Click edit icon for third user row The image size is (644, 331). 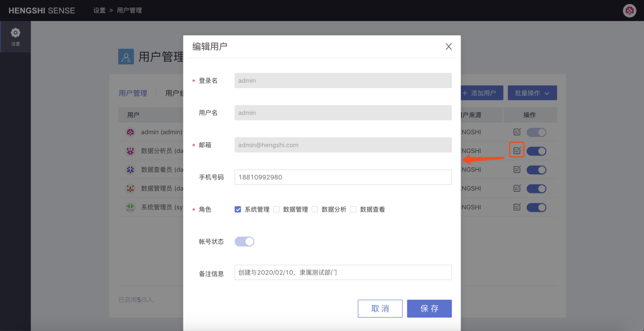click(x=517, y=170)
